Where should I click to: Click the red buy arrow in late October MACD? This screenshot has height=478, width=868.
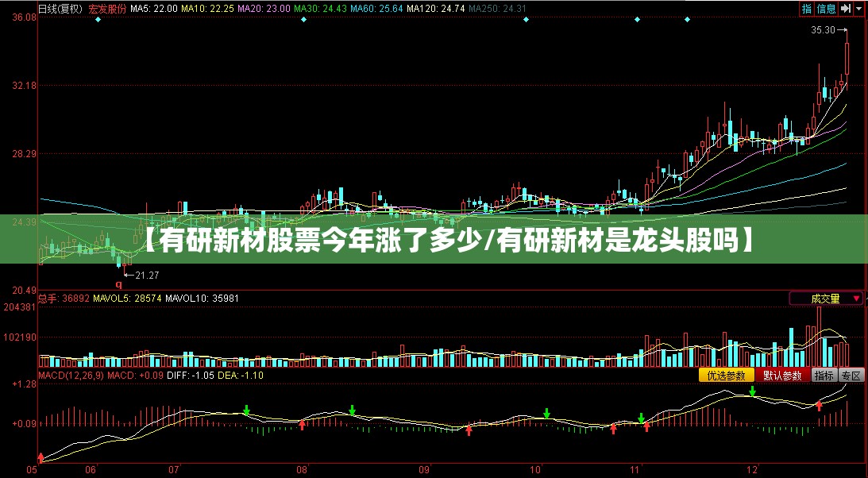tap(613, 428)
